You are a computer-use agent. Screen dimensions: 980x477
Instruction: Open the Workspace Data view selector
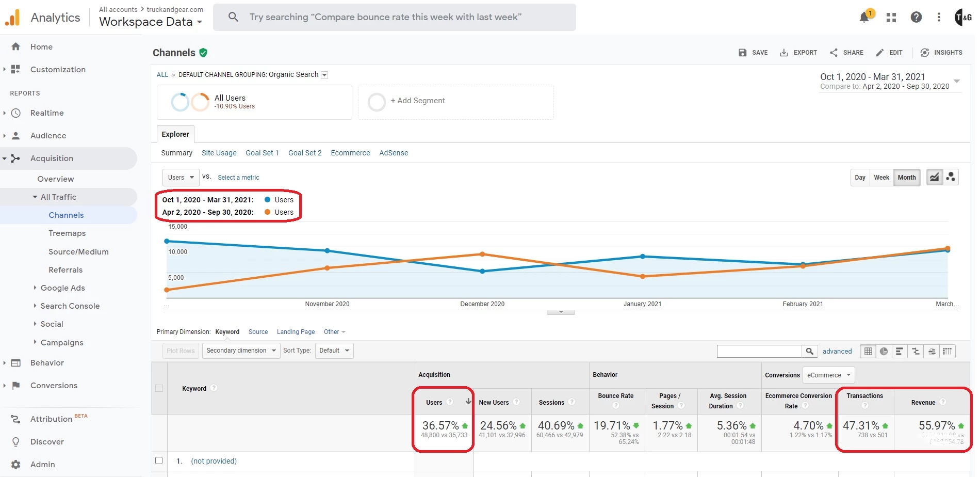[x=151, y=22]
